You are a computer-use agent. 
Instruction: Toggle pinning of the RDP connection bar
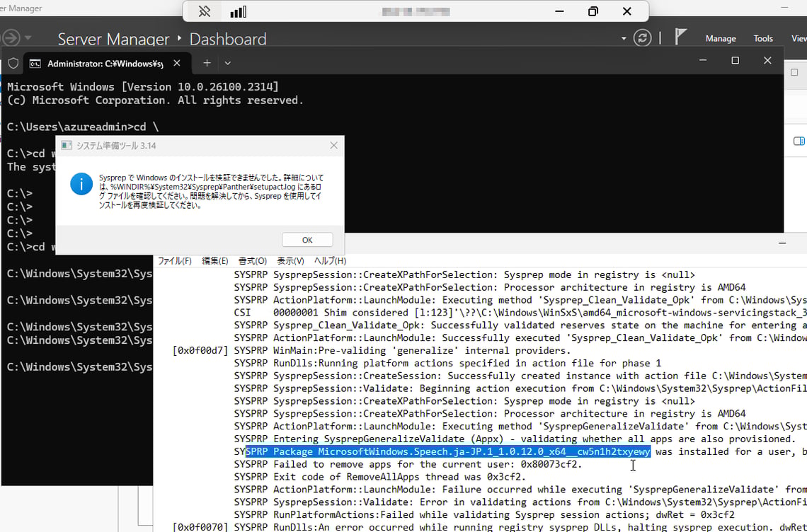point(205,11)
